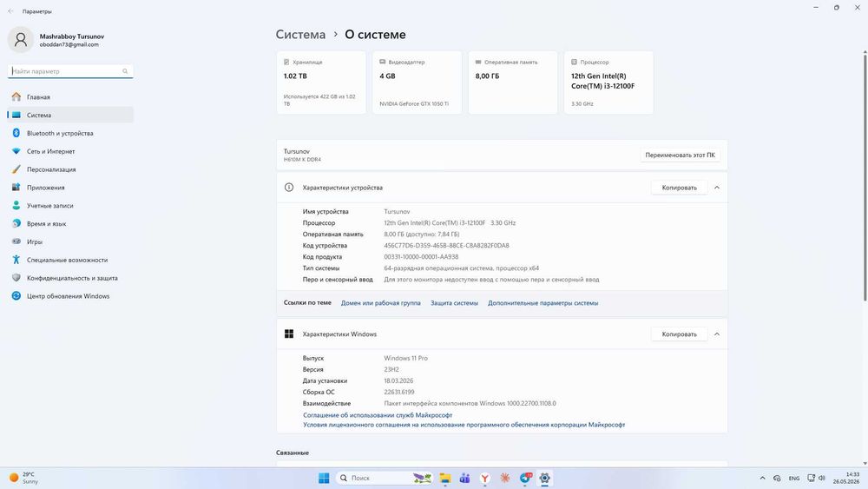
Task: Open network tray icon
Action: [811, 478]
